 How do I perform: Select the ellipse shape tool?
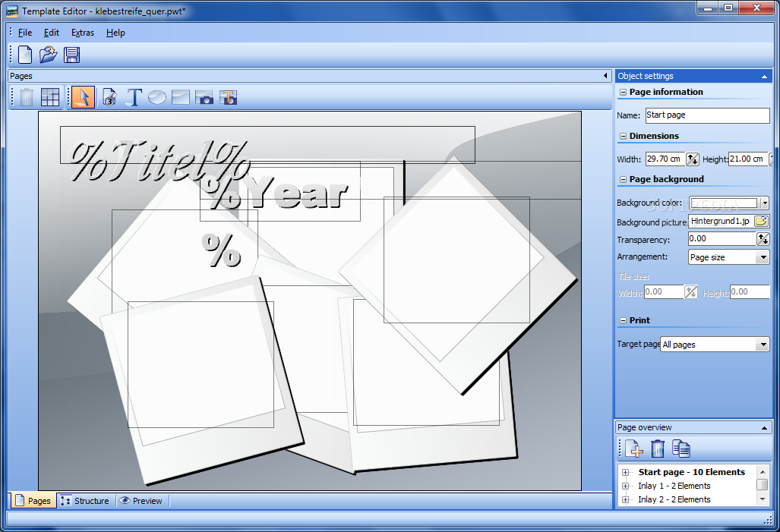(156, 97)
